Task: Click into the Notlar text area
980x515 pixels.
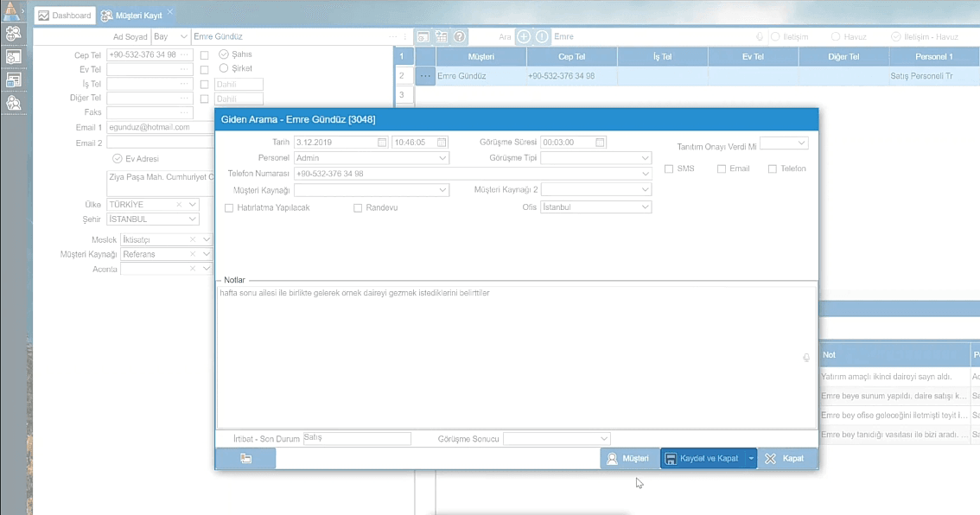Action: (516, 358)
